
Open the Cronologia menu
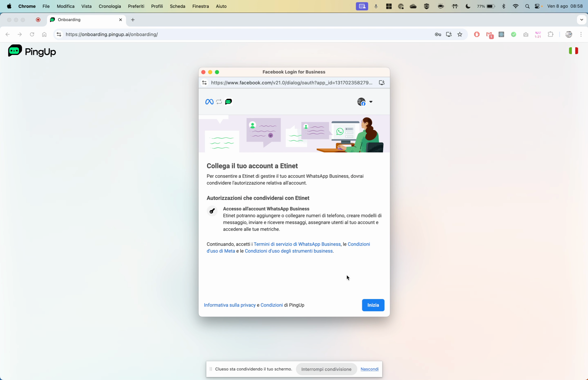pos(110,6)
